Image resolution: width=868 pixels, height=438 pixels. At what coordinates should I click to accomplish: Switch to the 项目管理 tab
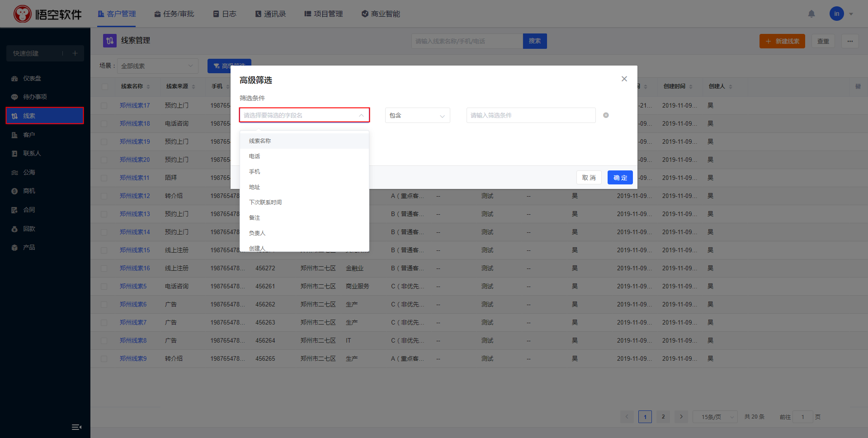323,14
